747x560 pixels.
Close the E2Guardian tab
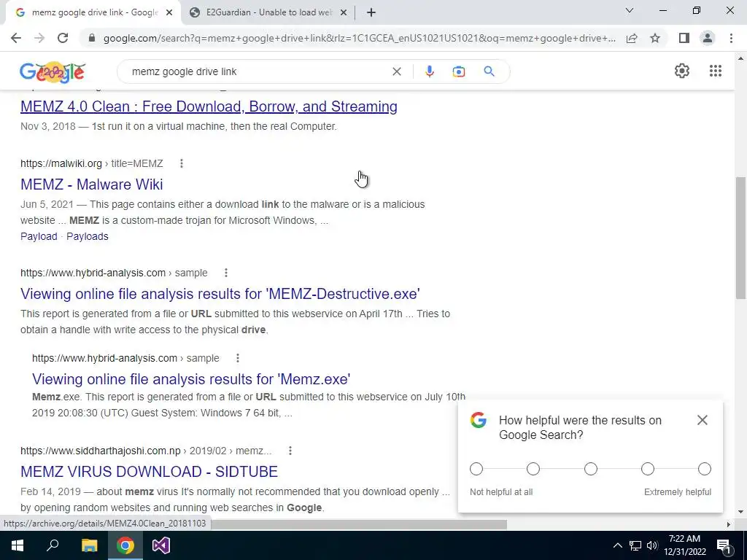pos(343,13)
